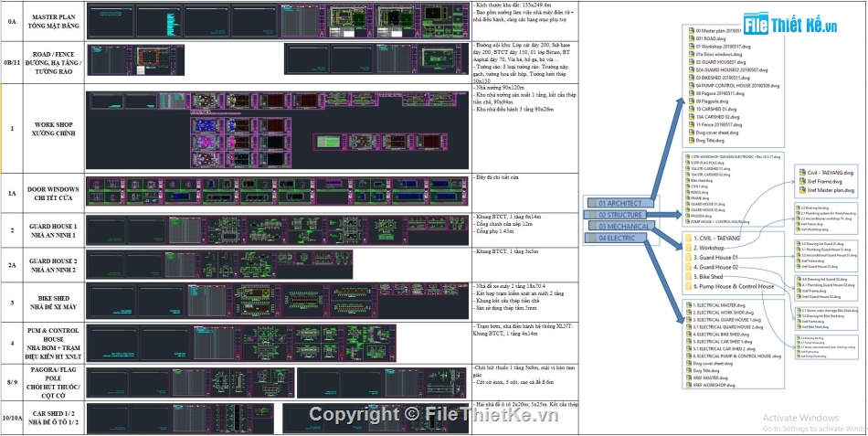Viewport: 868px width, 436px height.
Task: Click the DWG icon beside XREF MASTER.dwg
Action: click(x=689, y=378)
